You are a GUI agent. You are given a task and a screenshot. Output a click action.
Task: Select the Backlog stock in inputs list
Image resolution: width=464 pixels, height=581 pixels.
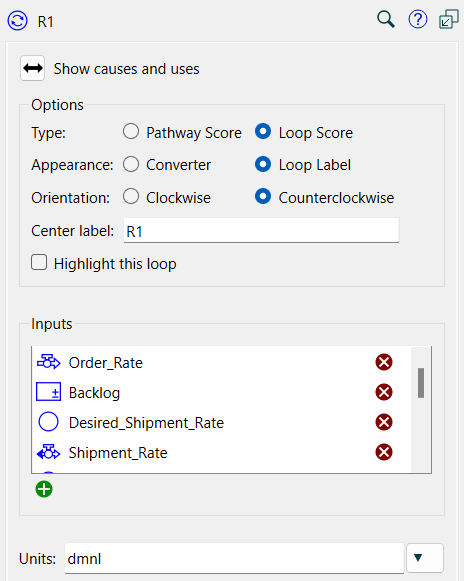(x=94, y=393)
